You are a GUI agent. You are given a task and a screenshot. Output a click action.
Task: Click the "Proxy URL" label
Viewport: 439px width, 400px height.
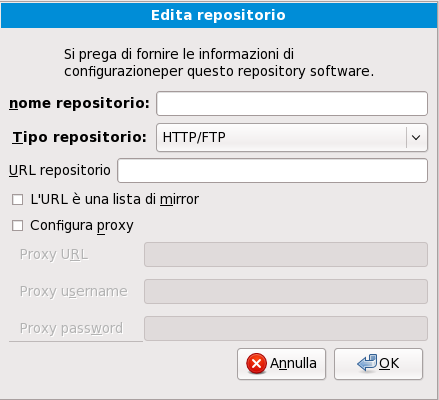pos(54,255)
